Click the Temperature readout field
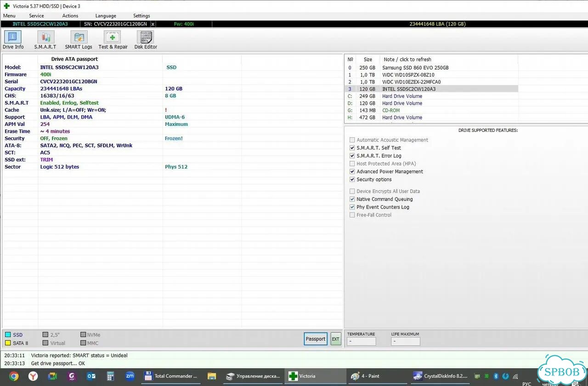588x386 pixels. (362, 341)
